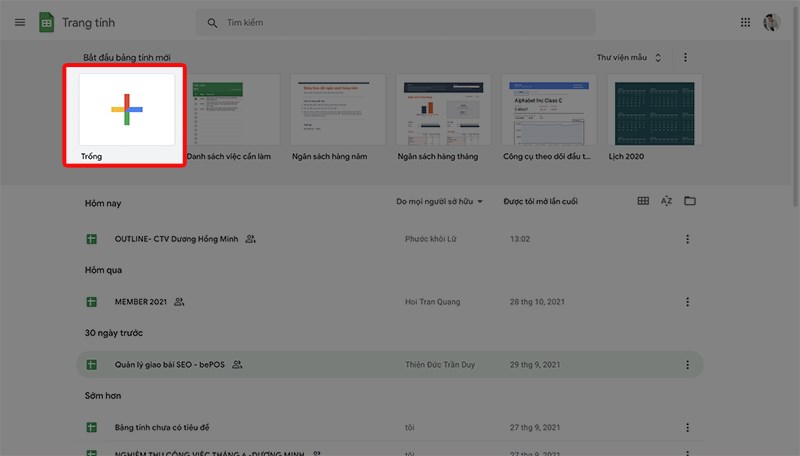
Task: Open the Lịch 2020 template
Action: coord(655,110)
